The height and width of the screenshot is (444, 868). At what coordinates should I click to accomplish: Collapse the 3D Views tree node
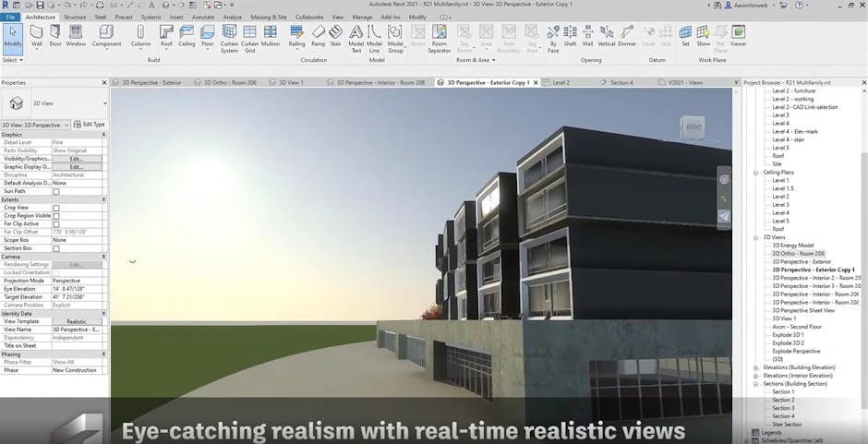click(755, 237)
